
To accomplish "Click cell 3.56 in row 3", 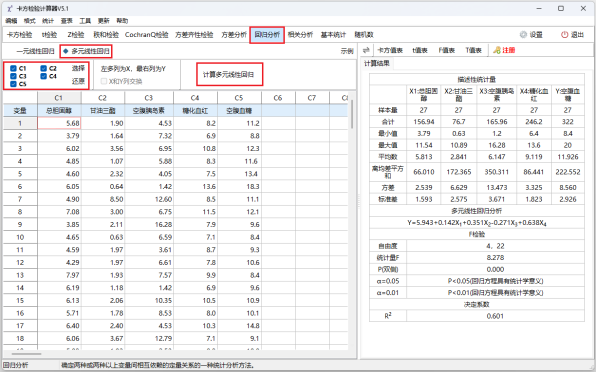I will pos(103,149).
